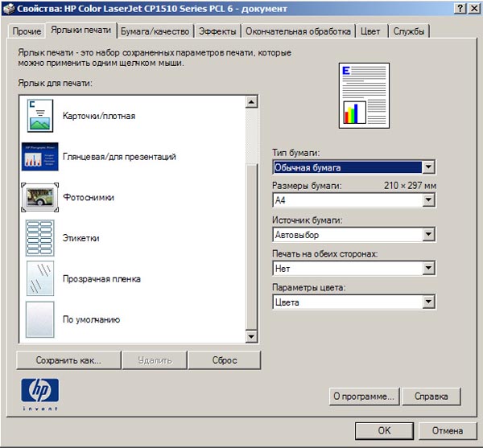Click the Сброс button
Image resolution: width=483 pixels, height=448 pixels.
[x=225, y=360]
